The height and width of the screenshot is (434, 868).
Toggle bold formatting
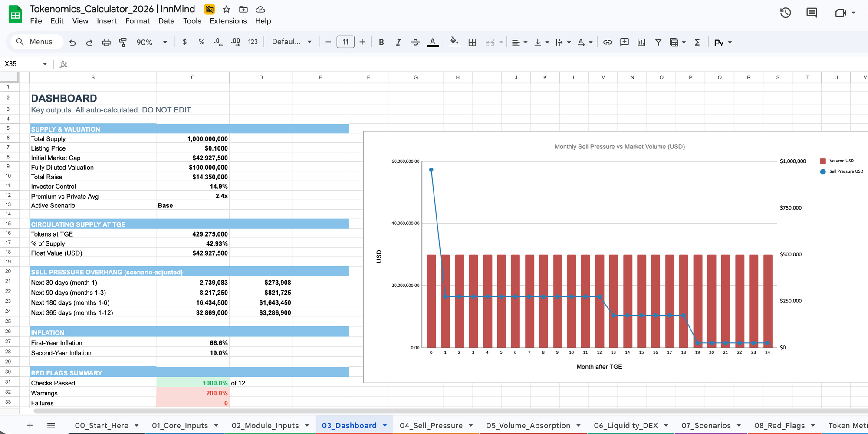[x=381, y=42]
